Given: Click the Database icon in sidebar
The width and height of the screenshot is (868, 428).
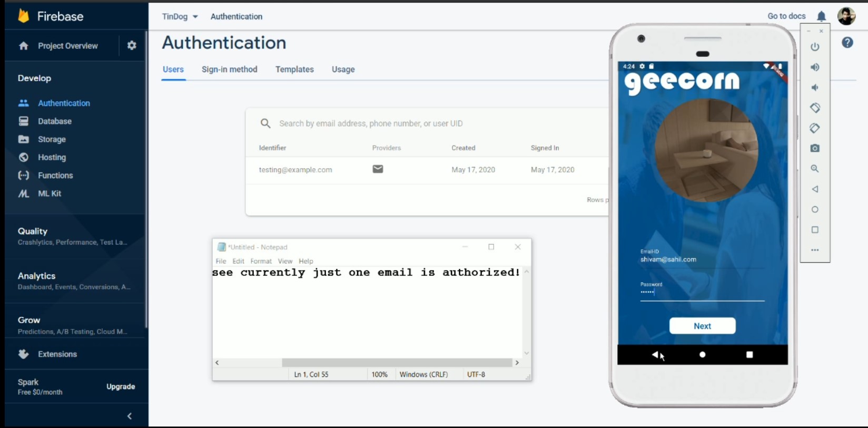Looking at the screenshot, I should 23,121.
